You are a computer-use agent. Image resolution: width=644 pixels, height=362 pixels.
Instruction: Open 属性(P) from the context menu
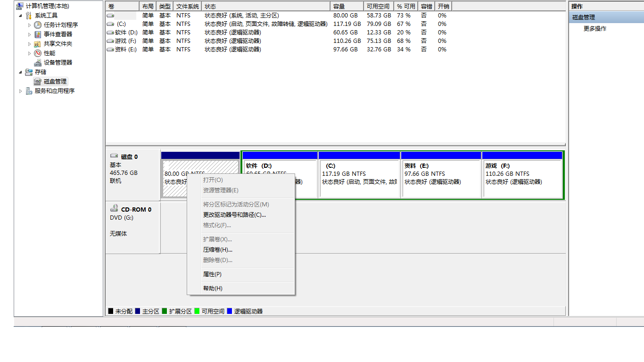point(241,274)
